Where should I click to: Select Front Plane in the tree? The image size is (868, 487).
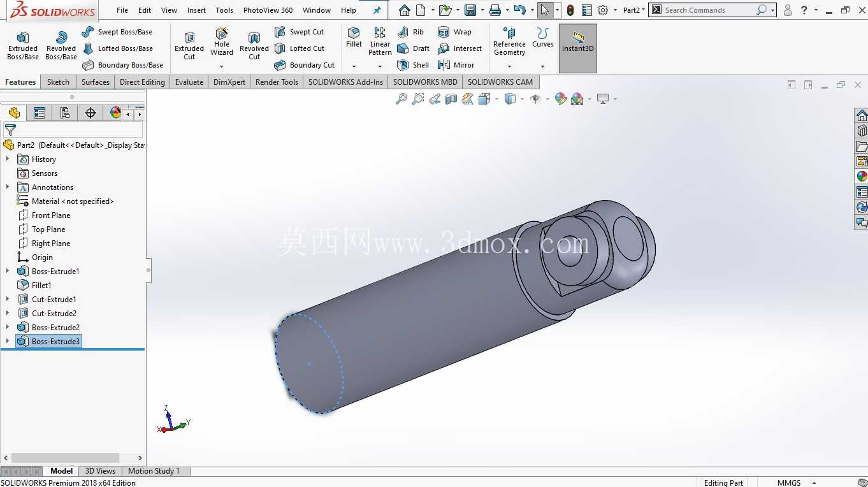[x=51, y=215]
